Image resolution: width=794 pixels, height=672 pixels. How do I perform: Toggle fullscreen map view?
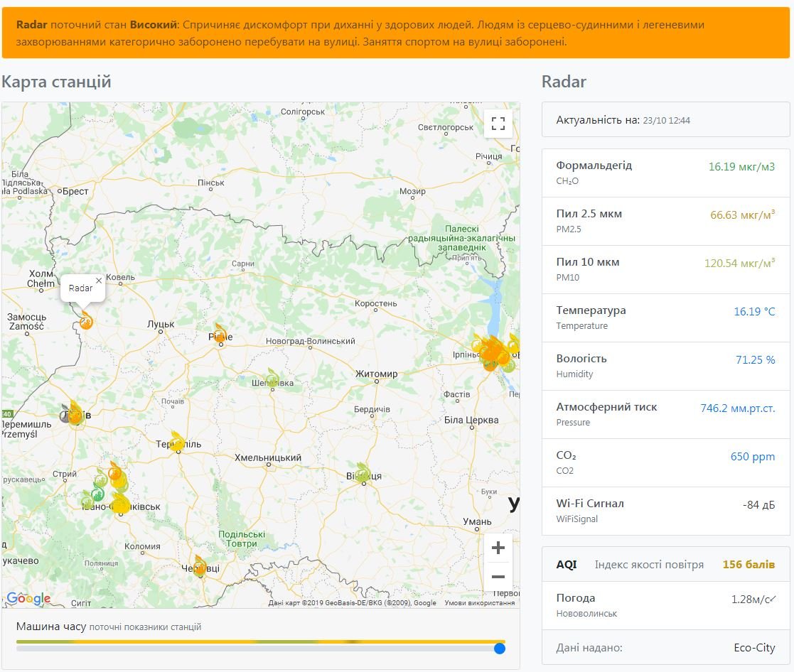pos(498,124)
